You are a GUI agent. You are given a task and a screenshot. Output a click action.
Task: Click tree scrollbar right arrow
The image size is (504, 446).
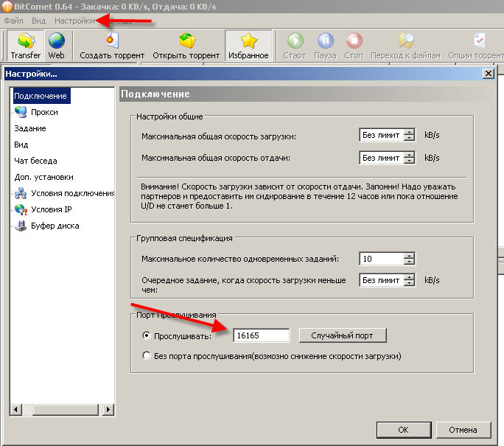click(108, 410)
